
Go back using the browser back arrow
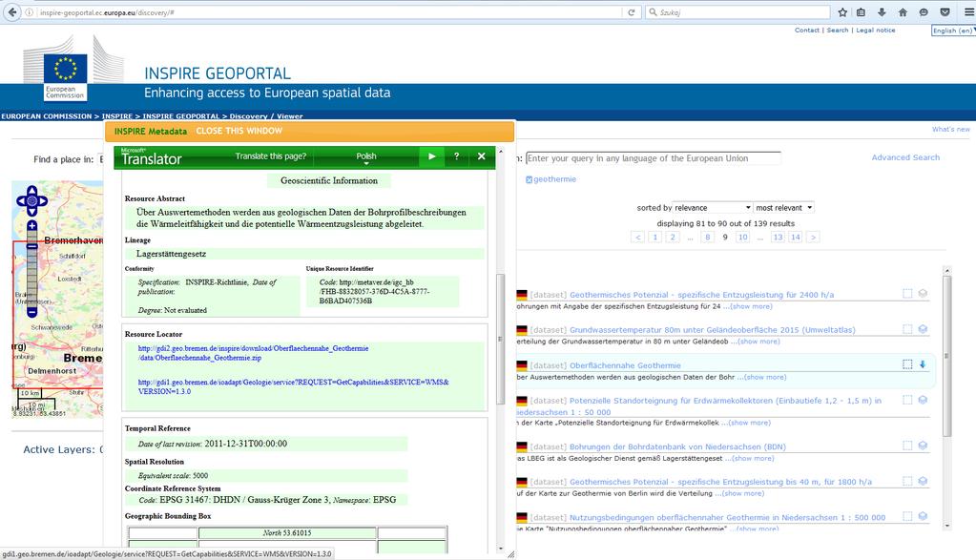[x=12, y=11]
